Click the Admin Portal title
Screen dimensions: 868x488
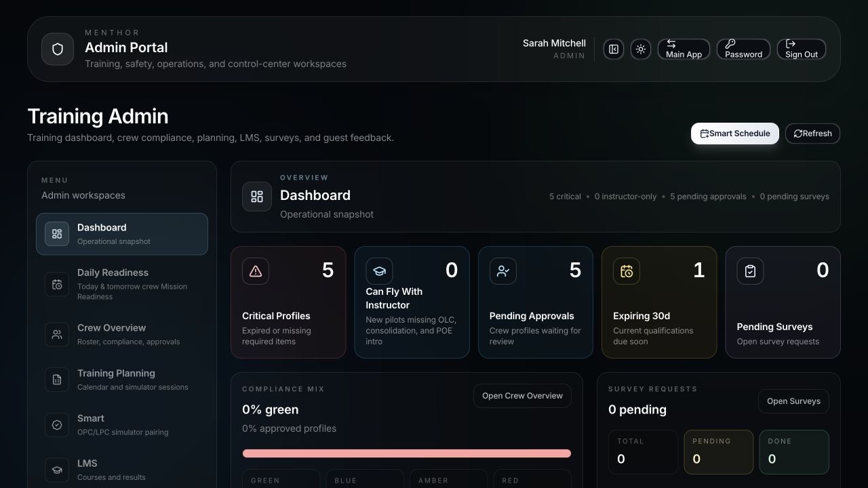[126, 47]
